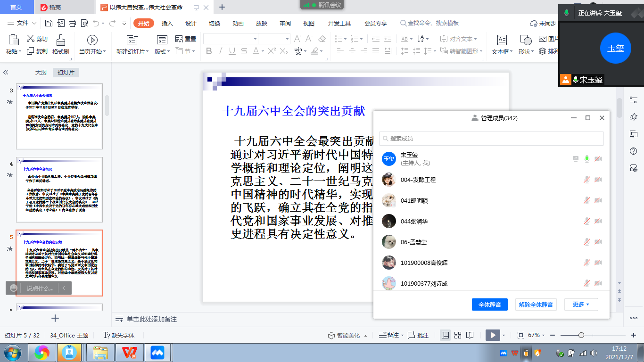Click the Save icon in quick access toolbar
The height and width of the screenshot is (362, 644).
tap(49, 23)
